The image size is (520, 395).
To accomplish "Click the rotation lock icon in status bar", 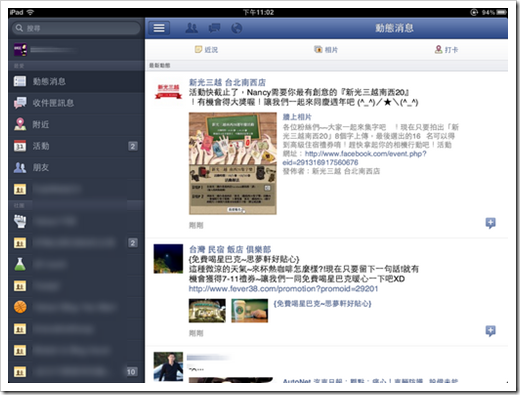I will coord(474,12).
